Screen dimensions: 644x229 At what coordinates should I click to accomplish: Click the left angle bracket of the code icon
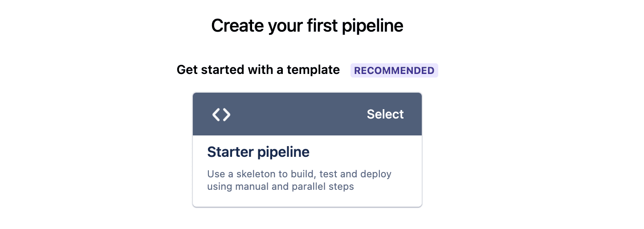pyautogui.click(x=216, y=114)
